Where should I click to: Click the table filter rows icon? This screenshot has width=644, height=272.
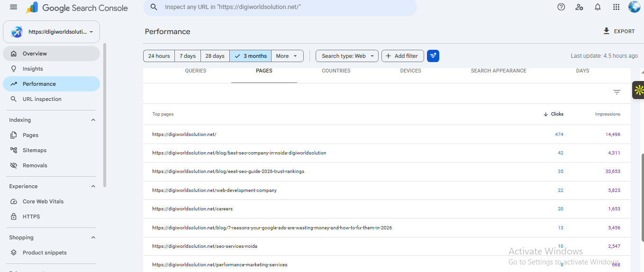617,92
